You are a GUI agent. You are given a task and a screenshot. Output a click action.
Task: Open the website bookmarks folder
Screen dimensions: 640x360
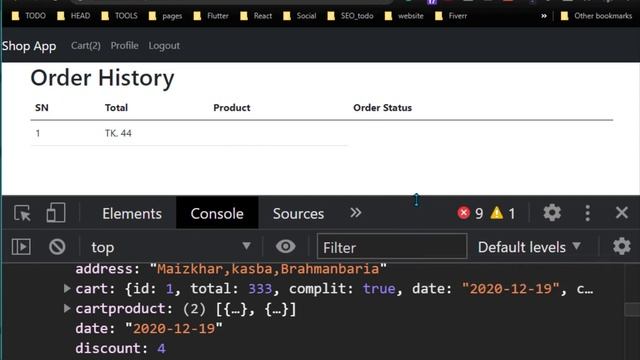coord(404,16)
